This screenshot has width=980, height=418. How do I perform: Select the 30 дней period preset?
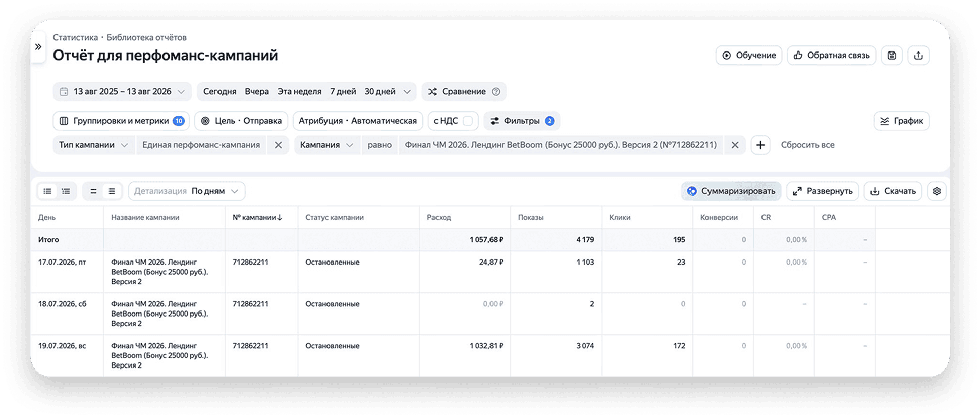click(x=380, y=92)
